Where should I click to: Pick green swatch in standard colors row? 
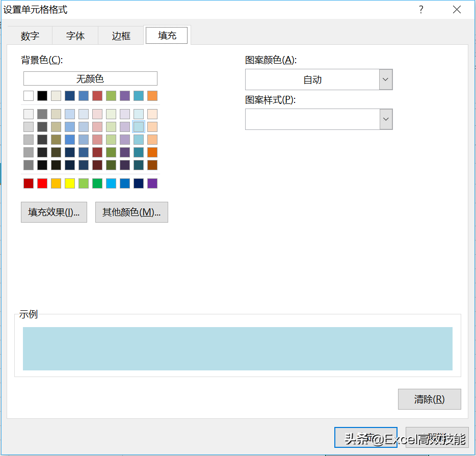tap(97, 183)
